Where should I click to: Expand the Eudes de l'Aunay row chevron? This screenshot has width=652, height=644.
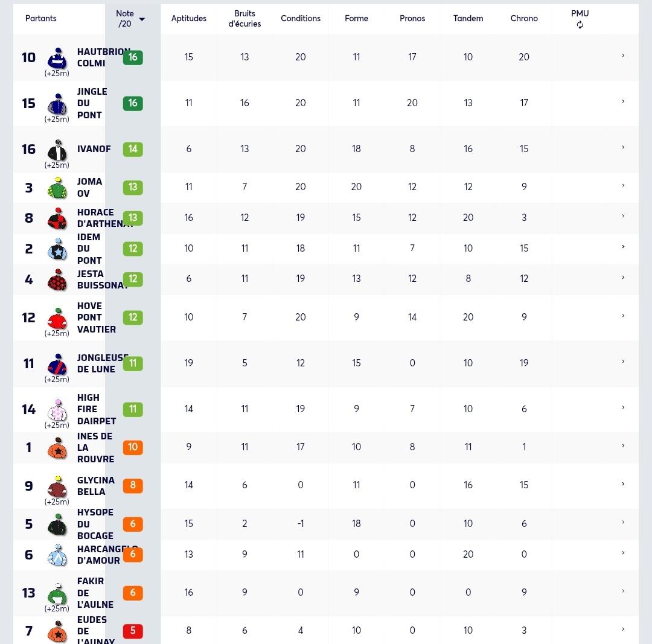point(623,630)
